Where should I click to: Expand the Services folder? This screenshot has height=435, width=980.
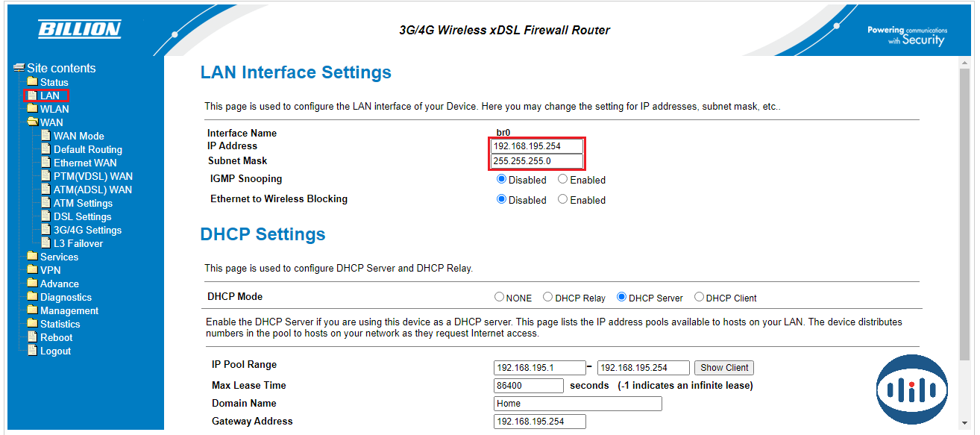[x=58, y=257]
